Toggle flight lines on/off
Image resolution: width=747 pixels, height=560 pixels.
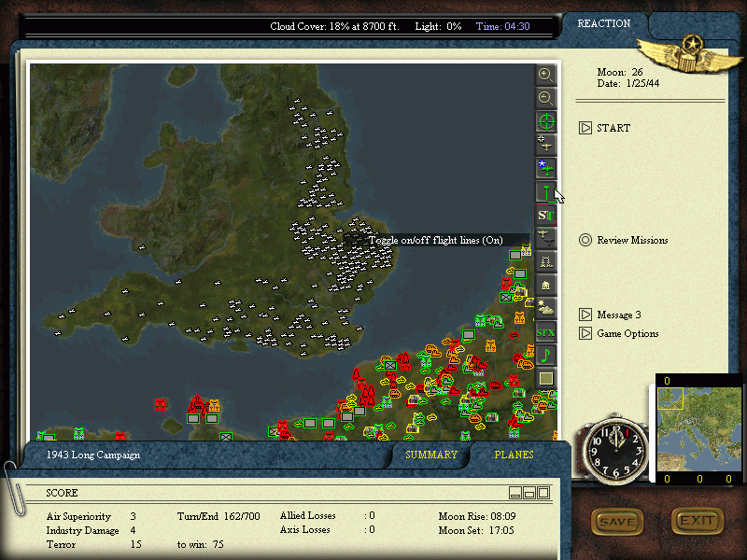(x=546, y=192)
